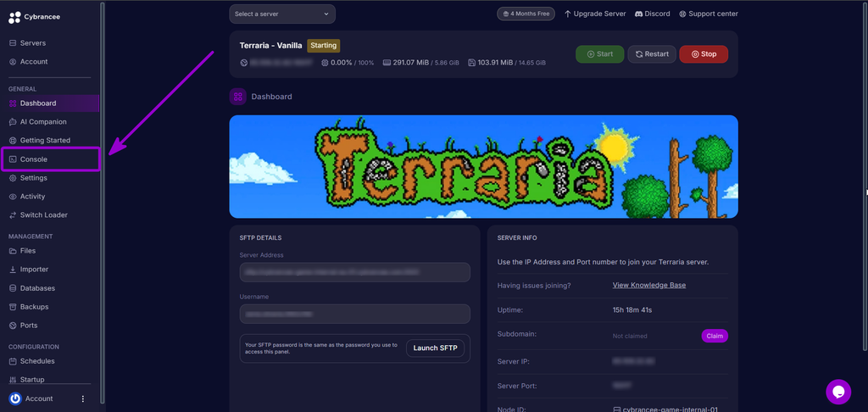Click the green Start button
Image resolution: width=868 pixels, height=412 pixels.
pyautogui.click(x=600, y=54)
